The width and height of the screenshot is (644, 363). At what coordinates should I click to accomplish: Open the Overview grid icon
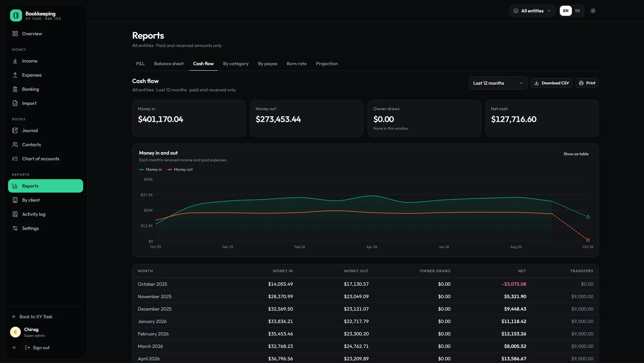point(15,34)
